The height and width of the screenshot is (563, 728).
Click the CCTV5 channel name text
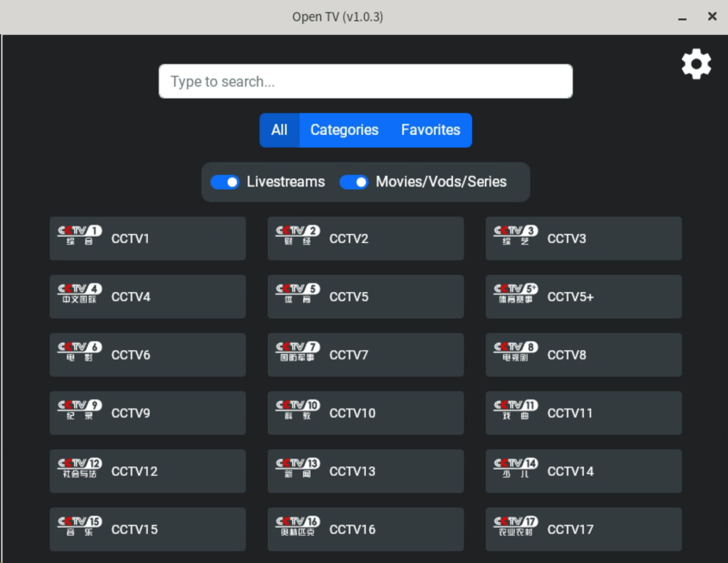click(349, 297)
